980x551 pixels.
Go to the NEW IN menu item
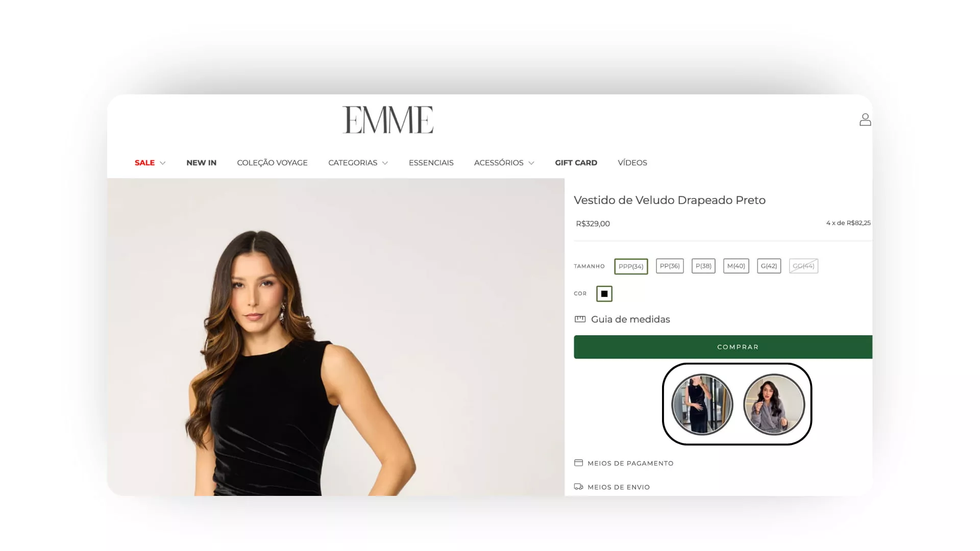tap(201, 163)
